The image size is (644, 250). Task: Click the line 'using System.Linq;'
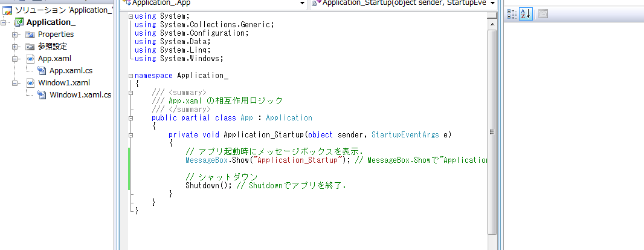point(173,50)
